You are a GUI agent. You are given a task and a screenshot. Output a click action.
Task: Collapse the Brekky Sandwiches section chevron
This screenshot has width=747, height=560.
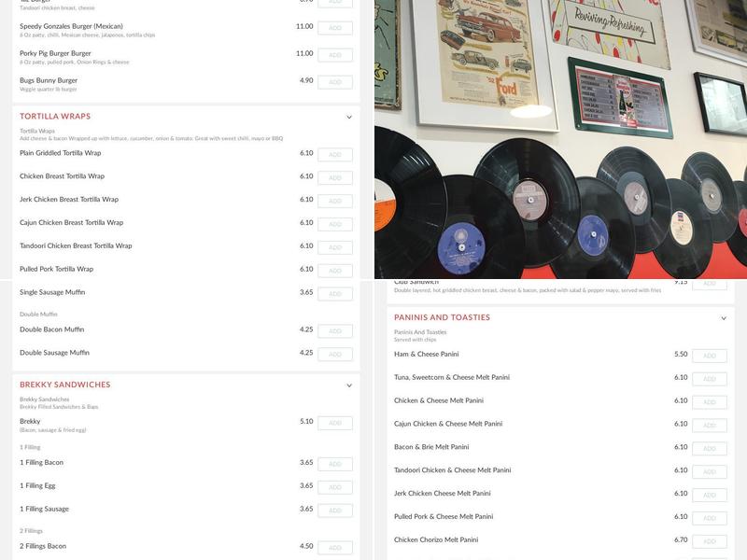(349, 385)
